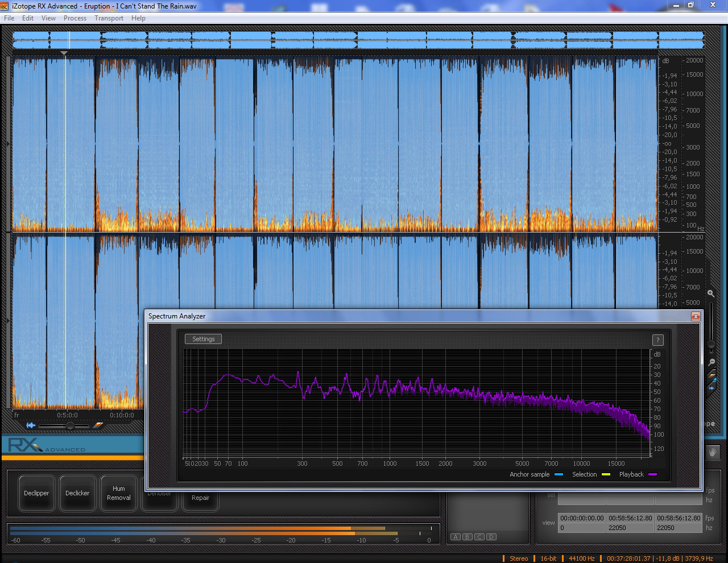Click the Playback legend label
The image size is (728, 563).
(631, 474)
